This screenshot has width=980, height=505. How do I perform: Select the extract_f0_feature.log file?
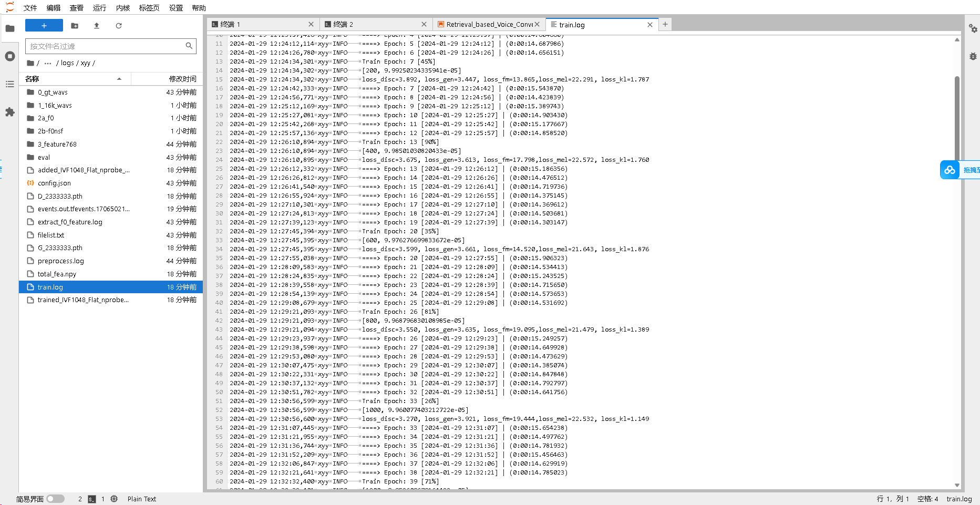point(111,222)
